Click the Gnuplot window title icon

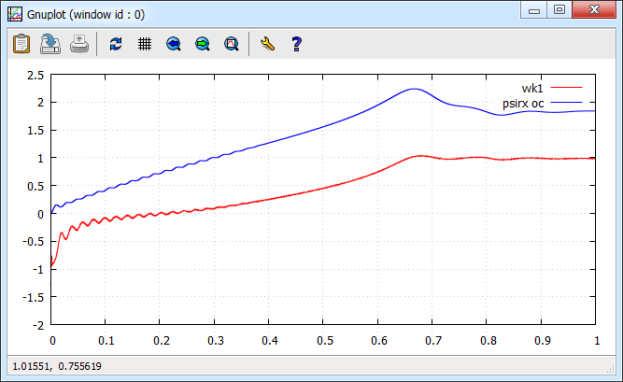coord(15,14)
